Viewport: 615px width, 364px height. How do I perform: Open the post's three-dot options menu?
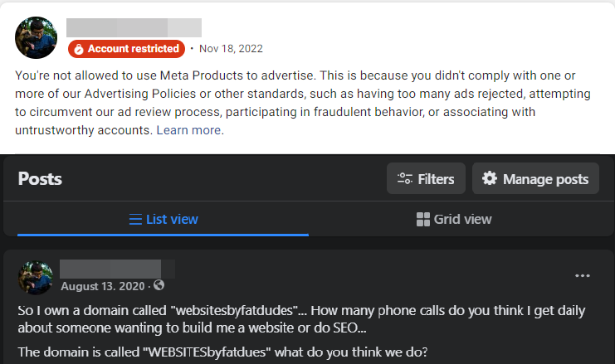point(583,276)
